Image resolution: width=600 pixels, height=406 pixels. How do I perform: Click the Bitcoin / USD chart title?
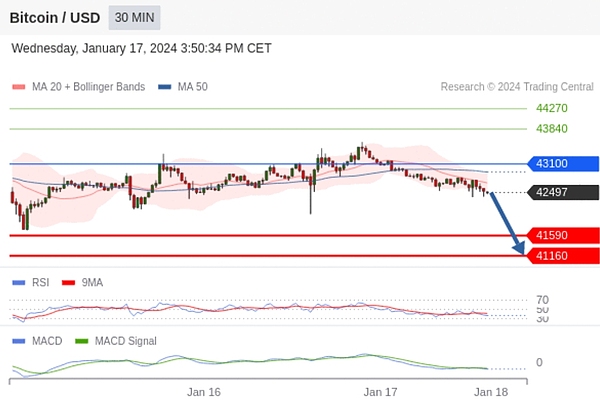point(55,18)
